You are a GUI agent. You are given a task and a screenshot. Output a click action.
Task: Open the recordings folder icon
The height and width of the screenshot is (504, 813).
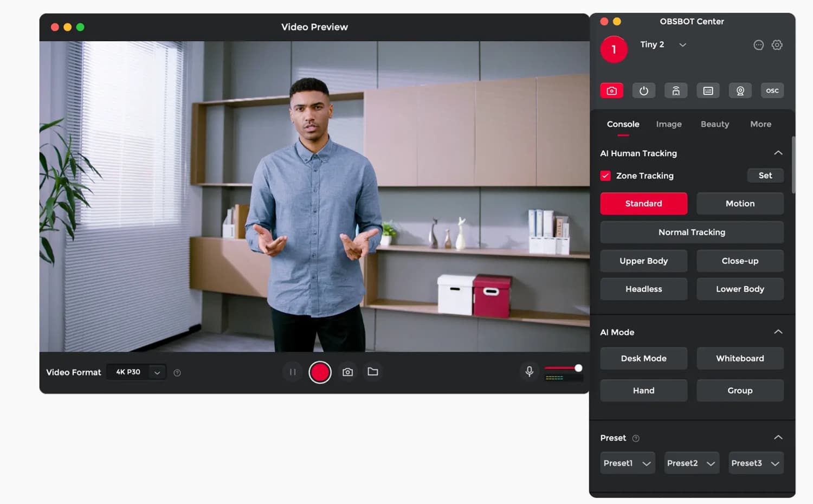pos(373,372)
